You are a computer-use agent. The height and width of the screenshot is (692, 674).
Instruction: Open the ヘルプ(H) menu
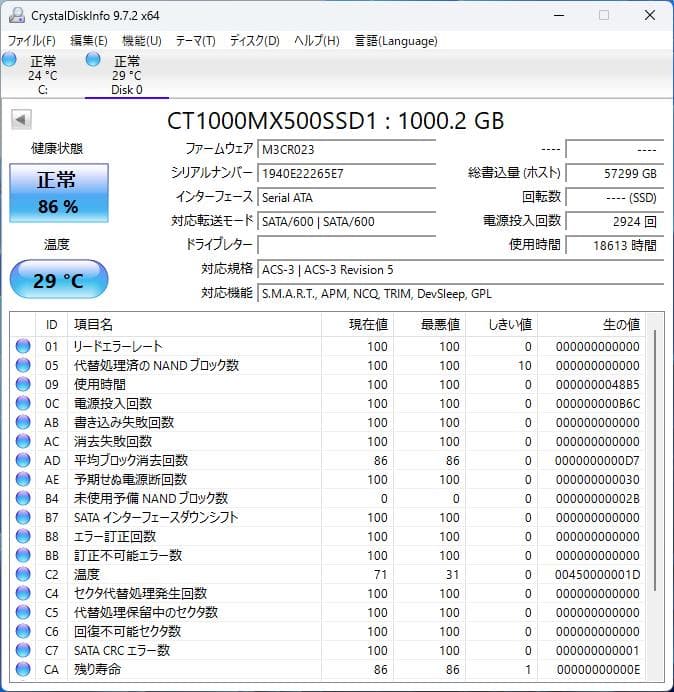(317, 41)
